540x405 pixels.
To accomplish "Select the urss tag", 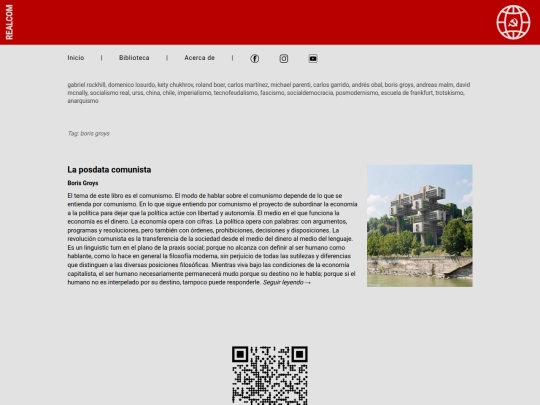I will coord(137,93).
